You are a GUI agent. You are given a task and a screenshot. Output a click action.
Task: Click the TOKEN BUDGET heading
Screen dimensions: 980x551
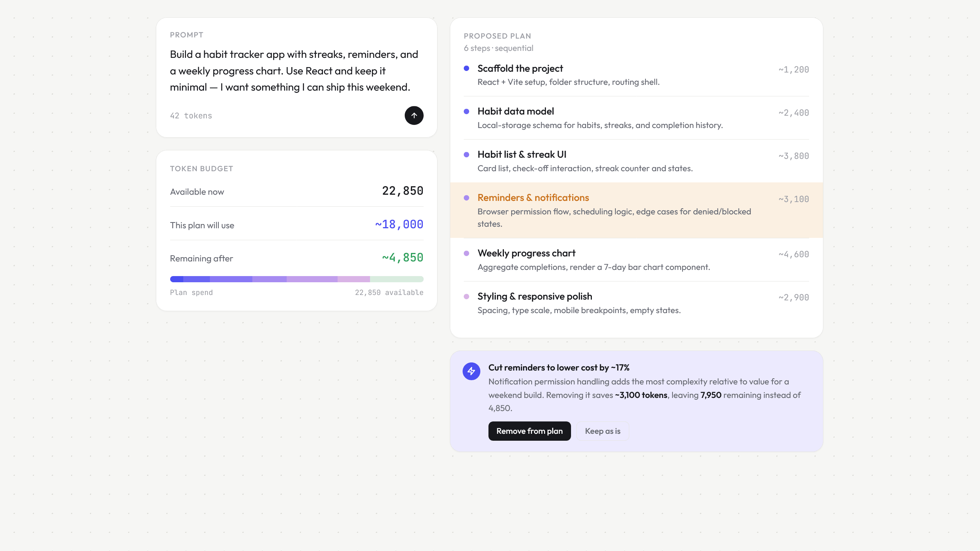point(201,169)
